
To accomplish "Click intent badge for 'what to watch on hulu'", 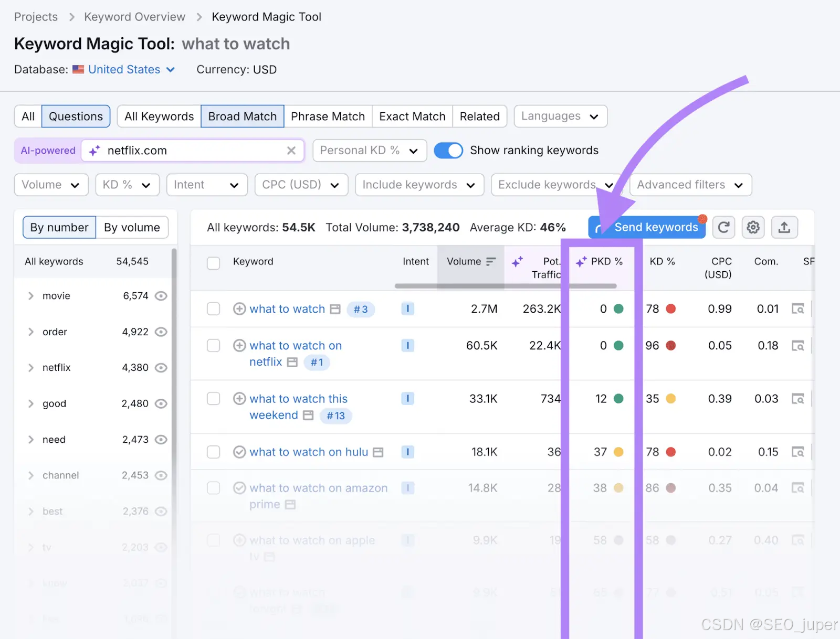I will pos(408,452).
